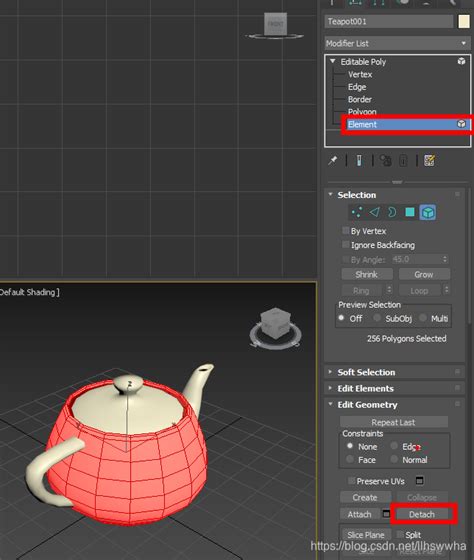Screen dimensions: 474x560
Task: Select Vertex in the modifier stack
Action: tap(360, 74)
